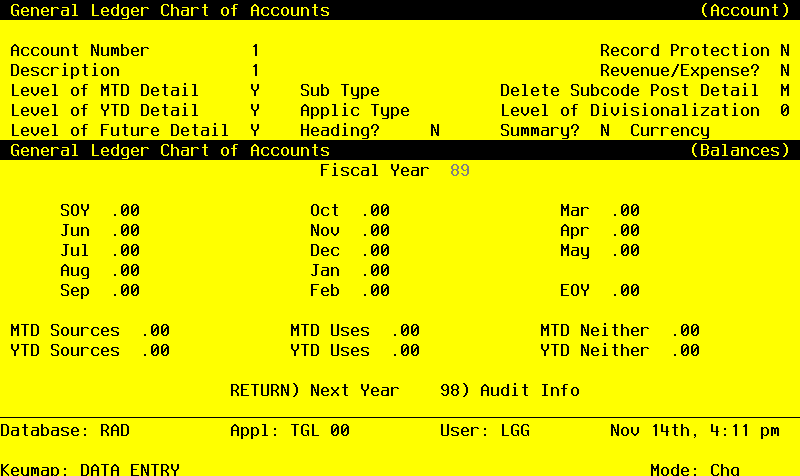This screenshot has width=800, height=476.
Task: Click the (Balances) section title tag
Action: 740,151
